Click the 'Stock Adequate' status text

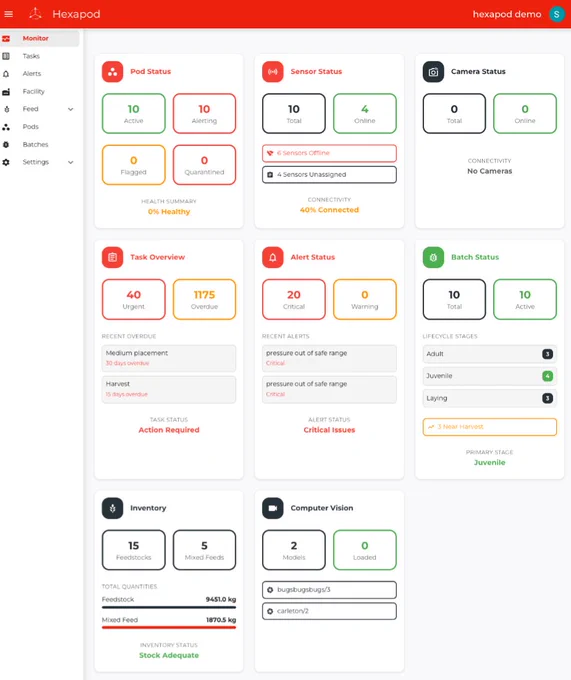(169, 655)
